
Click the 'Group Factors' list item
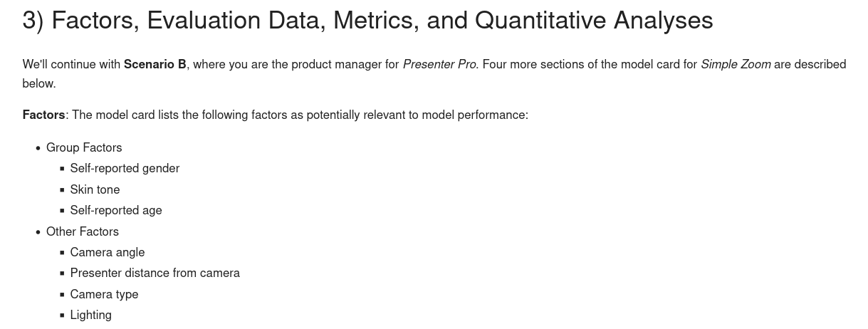[x=84, y=147]
